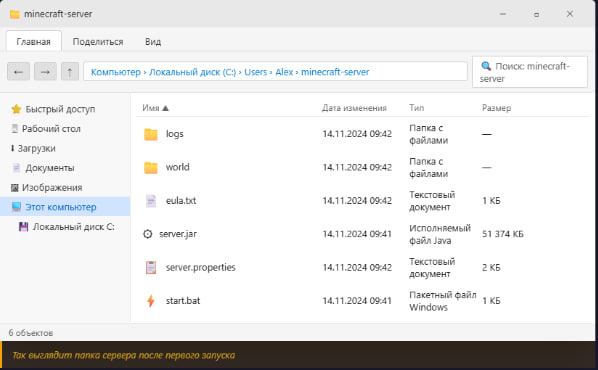Click the server.jar gear icon
Viewport: 598px width, 370px height.
(148, 234)
